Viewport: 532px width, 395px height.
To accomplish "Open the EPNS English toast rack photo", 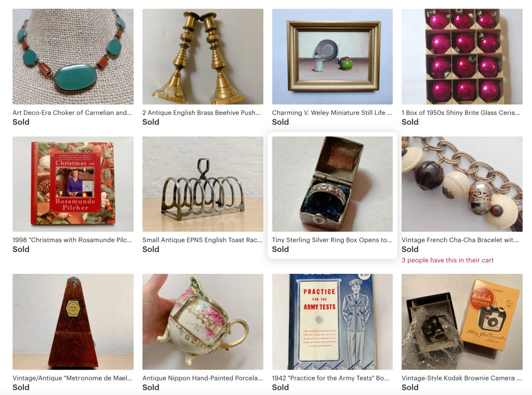I will click(203, 184).
